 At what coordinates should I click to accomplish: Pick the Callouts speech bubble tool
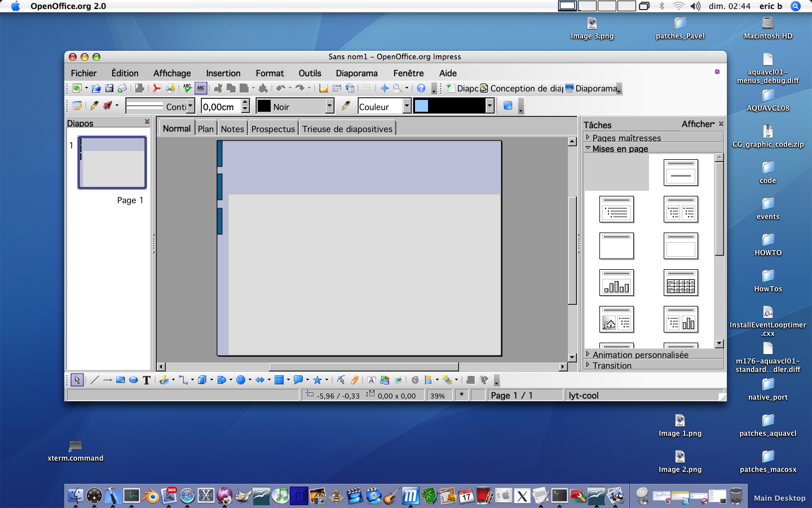tap(298, 380)
